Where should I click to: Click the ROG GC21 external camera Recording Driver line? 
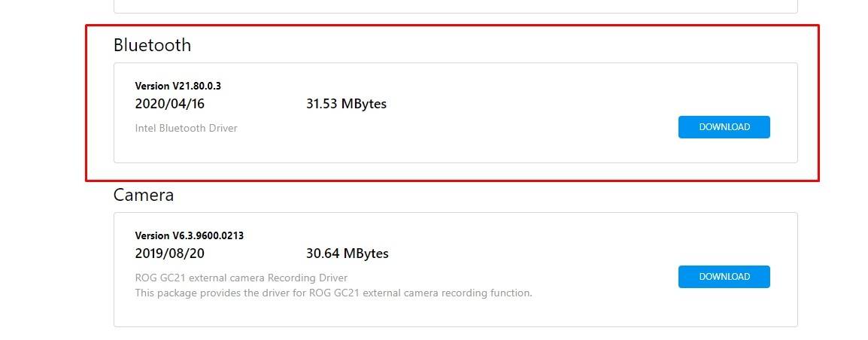(241, 278)
